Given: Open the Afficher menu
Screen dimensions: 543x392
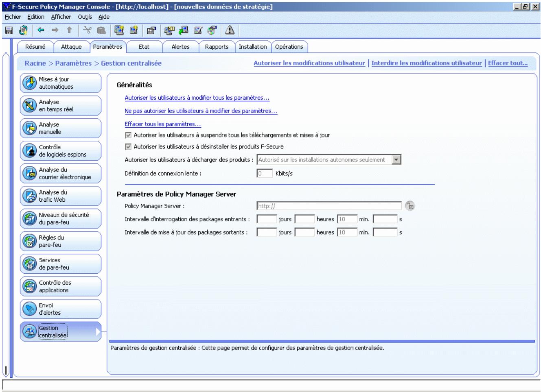Looking at the screenshot, I should [x=61, y=17].
